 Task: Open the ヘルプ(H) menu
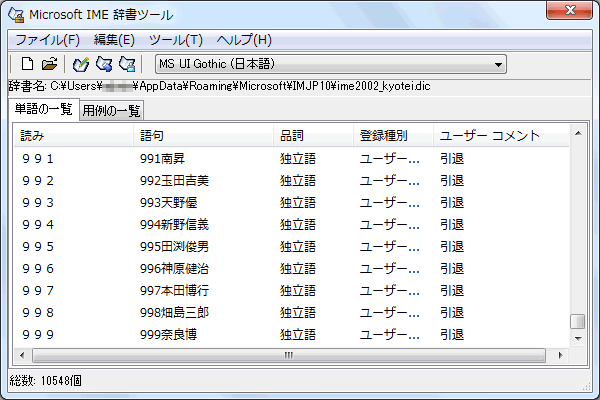click(244, 40)
